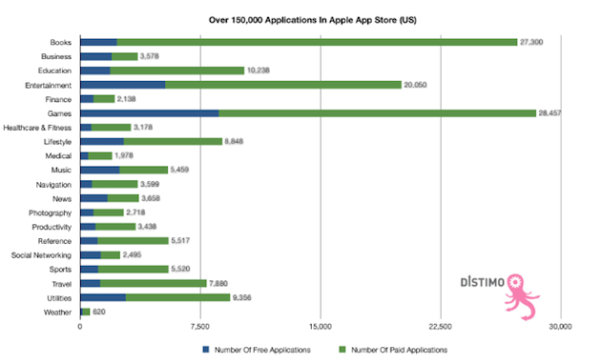Select the blue free segment of Games bar

tap(150, 113)
